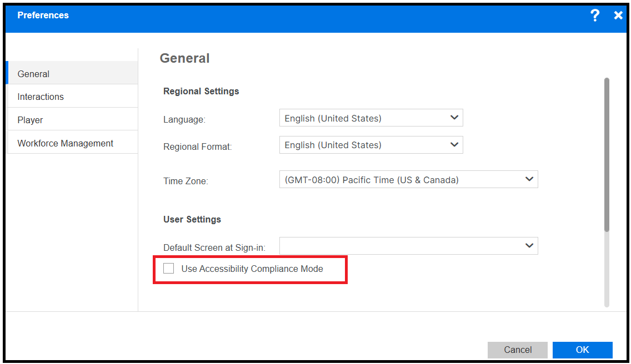Click the Preferences title text
The height and width of the screenshot is (364, 631).
[43, 16]
